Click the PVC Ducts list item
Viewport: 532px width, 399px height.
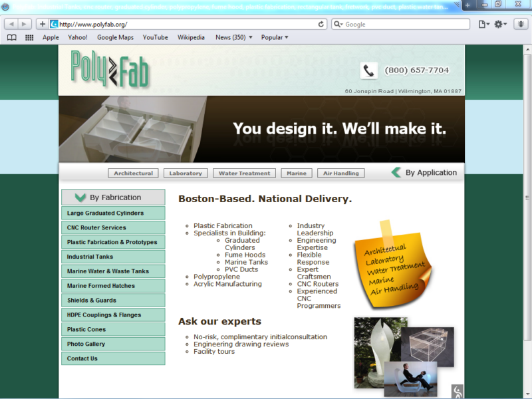point(241,269)
